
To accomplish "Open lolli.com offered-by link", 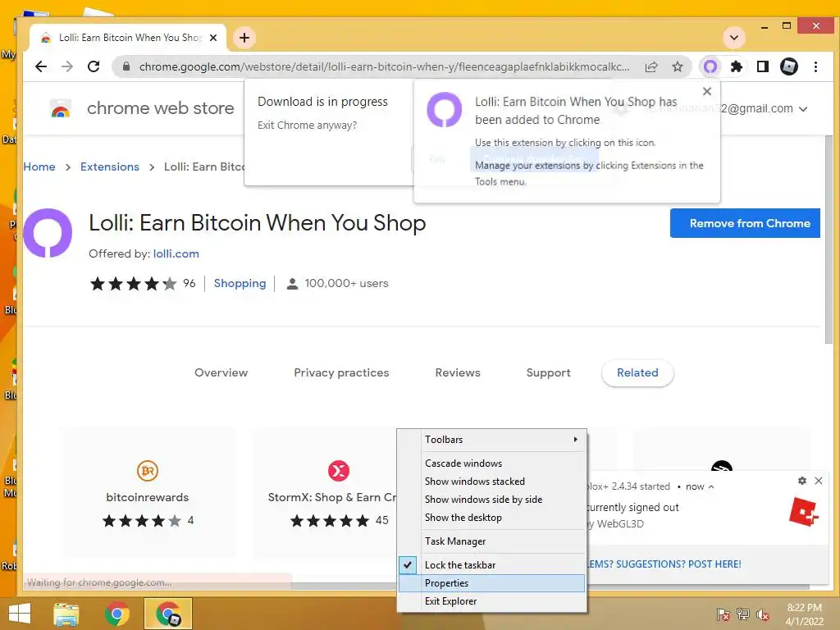I will click(176, 253).
